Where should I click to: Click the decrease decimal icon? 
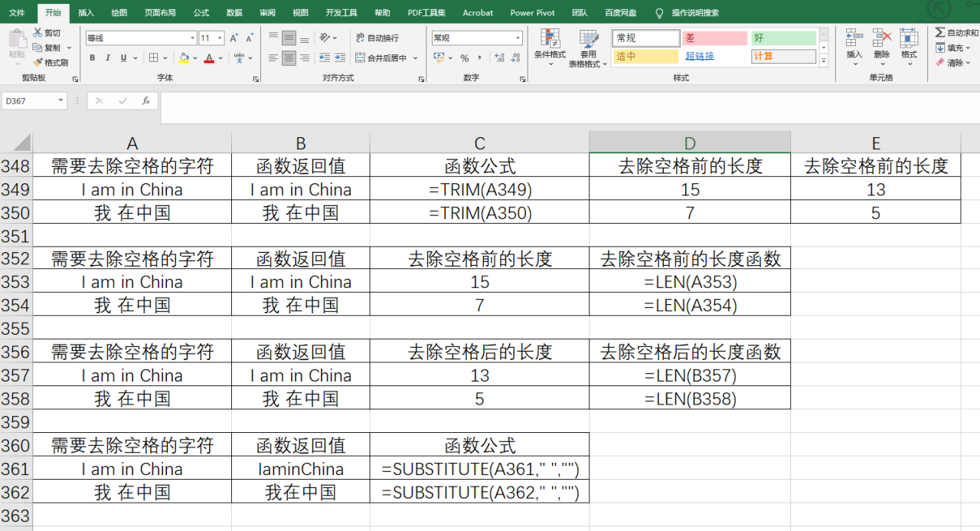pyautogui.click(x=515, y=57)
